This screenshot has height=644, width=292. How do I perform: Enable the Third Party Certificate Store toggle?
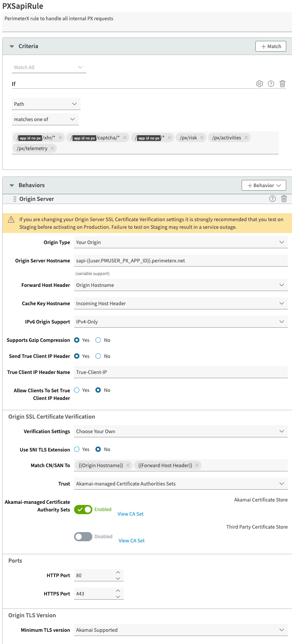click(x=83, y=537)
